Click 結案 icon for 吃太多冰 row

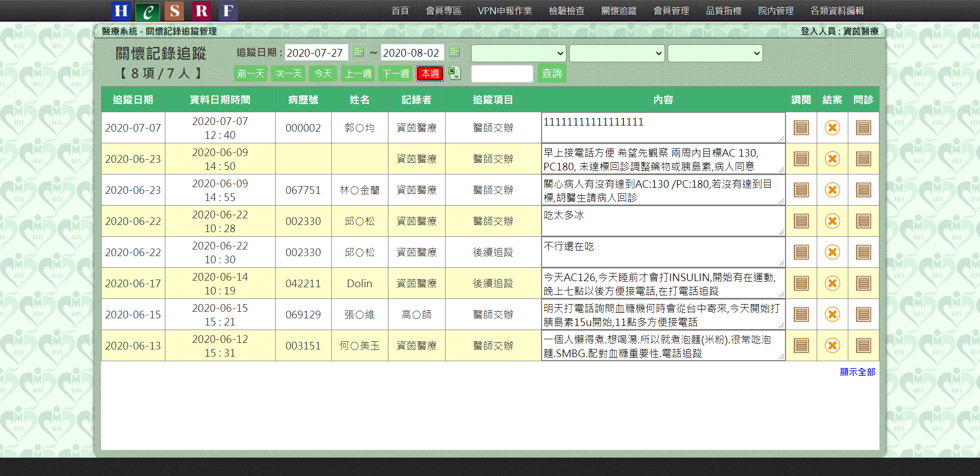pyautogui.click(x=832, y=221)
